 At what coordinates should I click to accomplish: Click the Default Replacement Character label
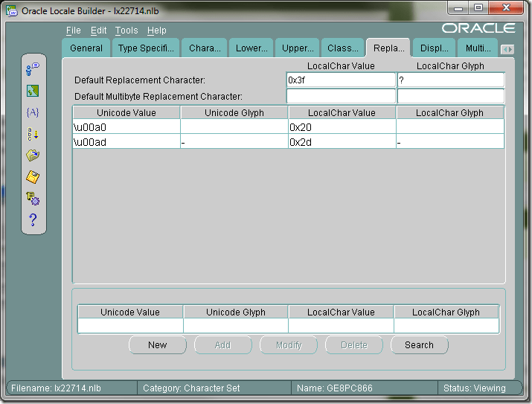click(x=140, y=80)
